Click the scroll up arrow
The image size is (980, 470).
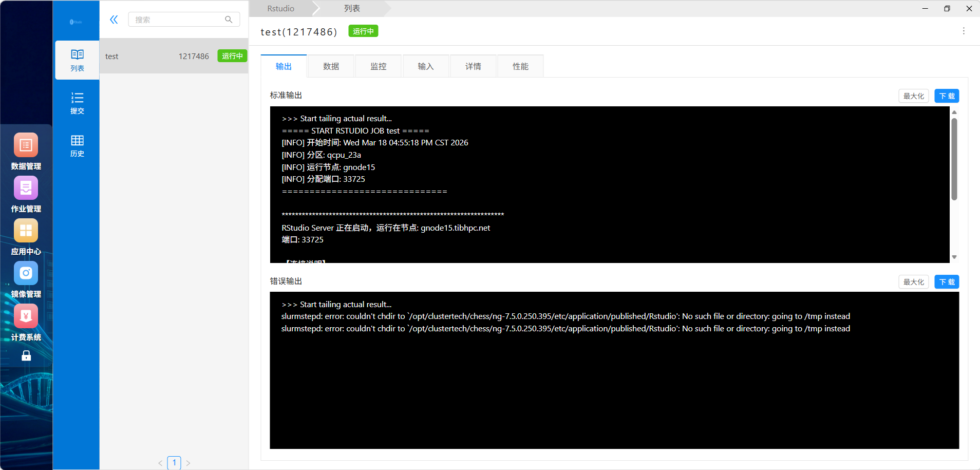pos(954,112)
